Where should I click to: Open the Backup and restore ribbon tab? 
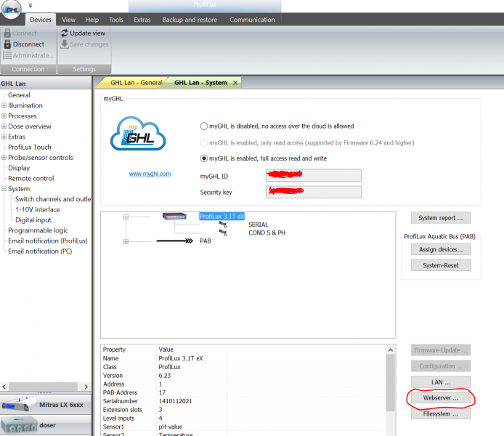pyautogui.click(x=190, y=20)
